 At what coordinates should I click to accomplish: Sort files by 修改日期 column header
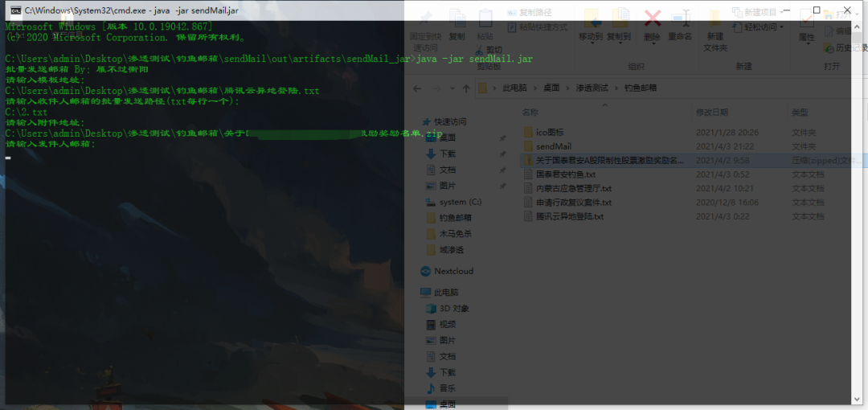[712, 113]
